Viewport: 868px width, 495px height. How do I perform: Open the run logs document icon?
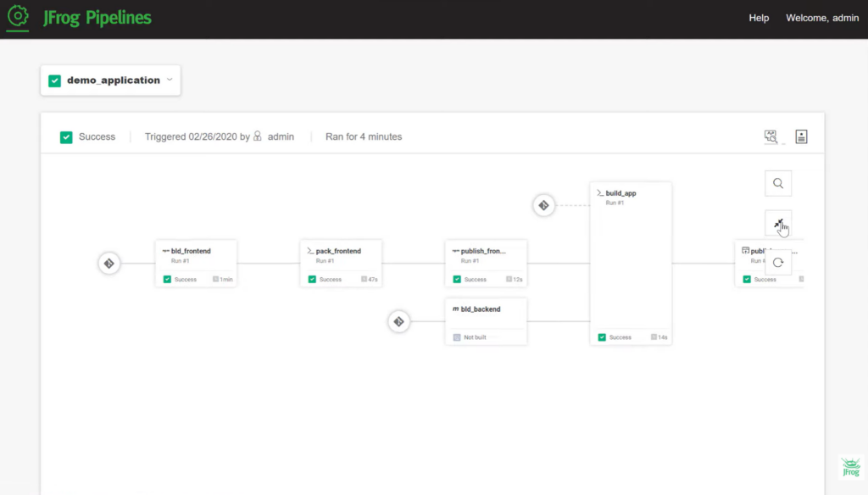801,136
